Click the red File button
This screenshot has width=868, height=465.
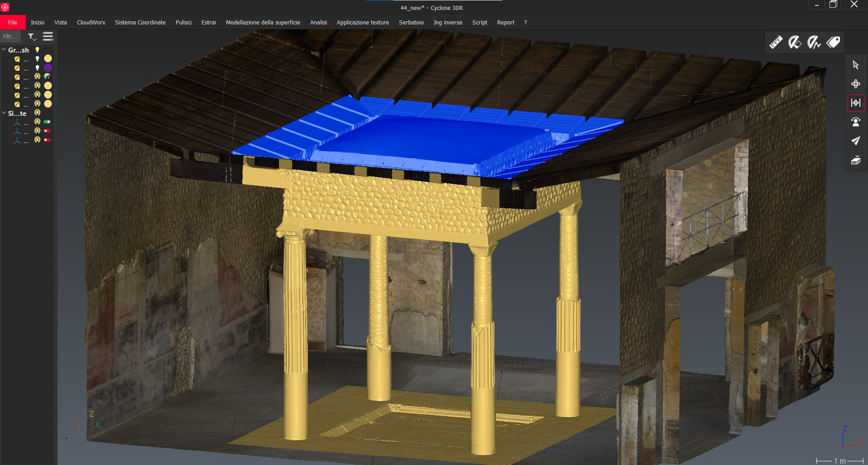point(13,22)
